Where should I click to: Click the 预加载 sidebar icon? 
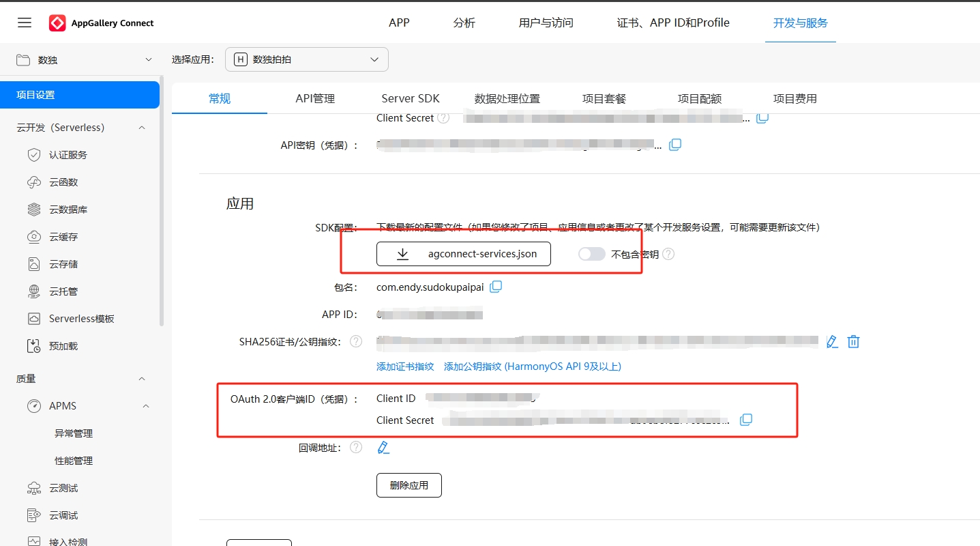(34, 346)
